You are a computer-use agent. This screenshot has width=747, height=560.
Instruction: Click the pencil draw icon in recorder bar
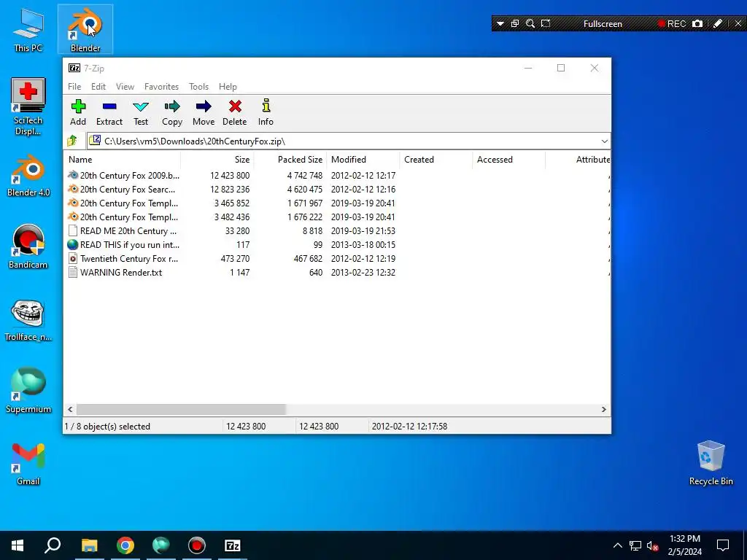click(718, 24)
